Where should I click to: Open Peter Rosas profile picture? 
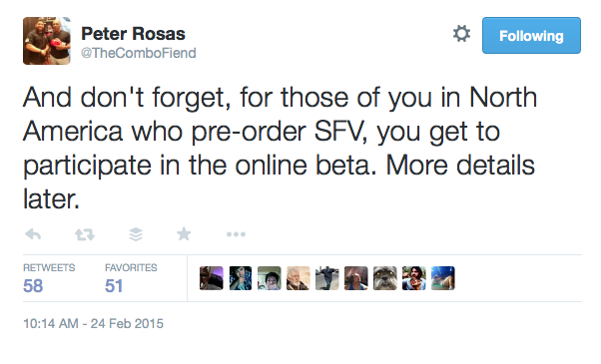click(47, 41)
